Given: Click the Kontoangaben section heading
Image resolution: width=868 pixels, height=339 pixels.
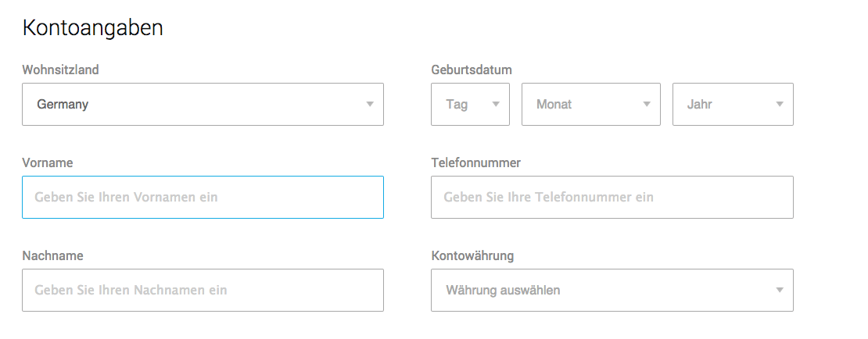Looking at the screenshot, I should click(x=92, y=27).
